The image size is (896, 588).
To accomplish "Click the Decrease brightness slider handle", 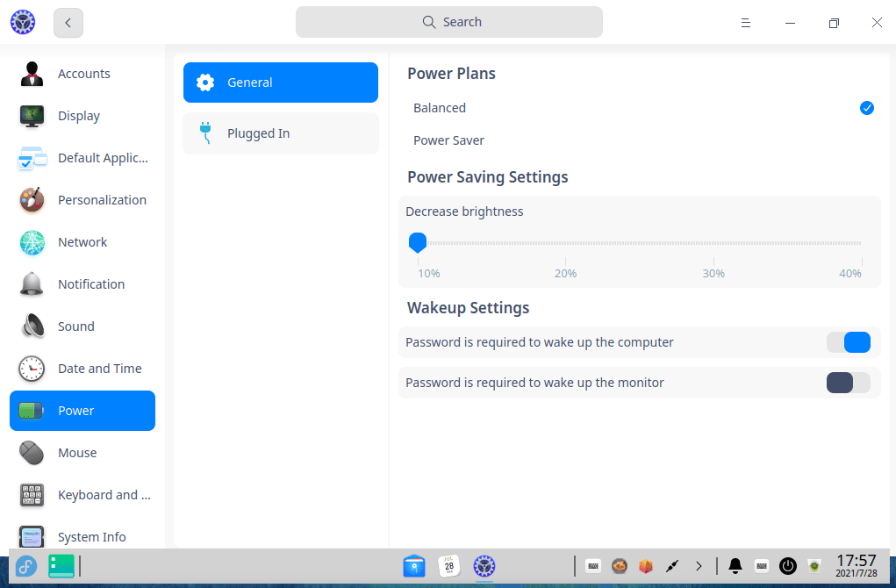I will click(418, 242).
